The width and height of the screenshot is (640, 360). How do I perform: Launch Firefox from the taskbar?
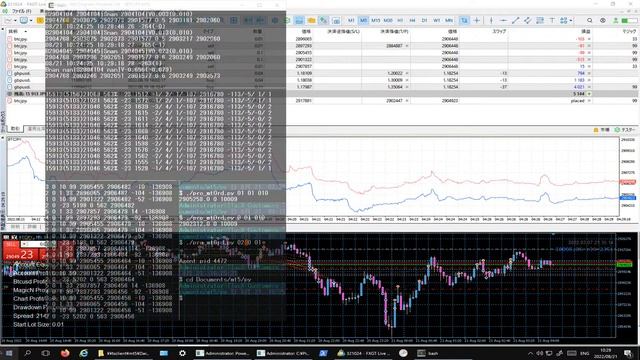pos(65,353)
